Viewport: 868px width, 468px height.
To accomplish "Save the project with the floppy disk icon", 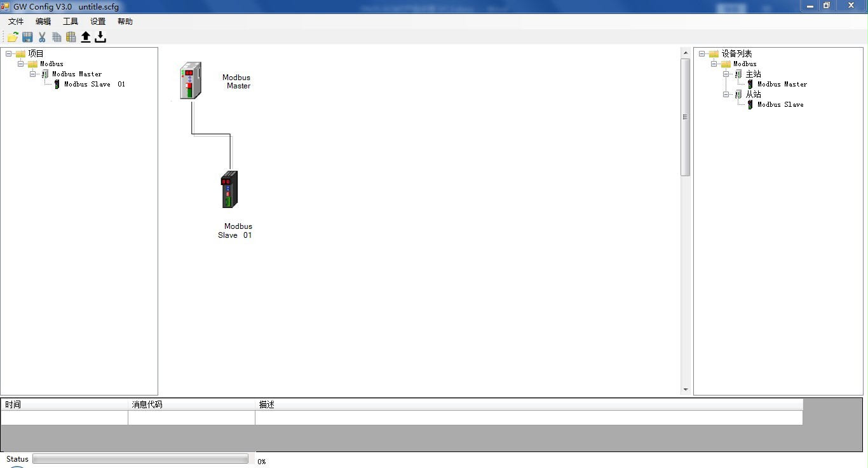I will pyautogui.click(x=27, y=38).
